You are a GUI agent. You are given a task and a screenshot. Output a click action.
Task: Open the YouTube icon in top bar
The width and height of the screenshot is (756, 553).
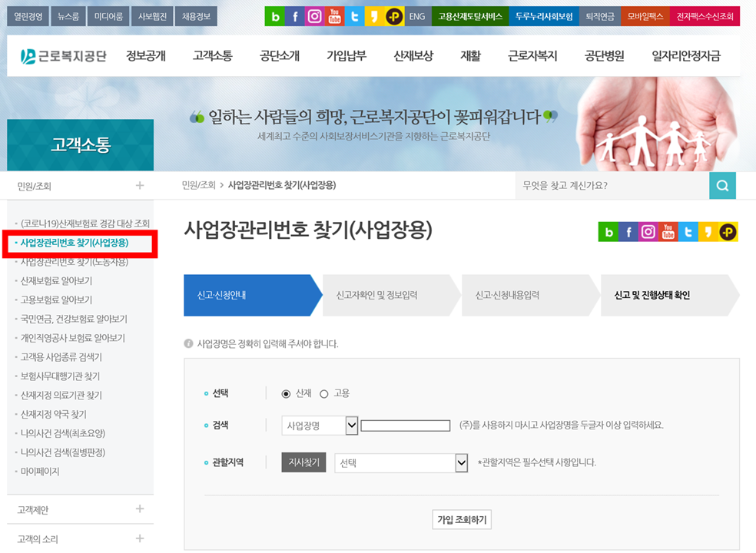(334, 16)
